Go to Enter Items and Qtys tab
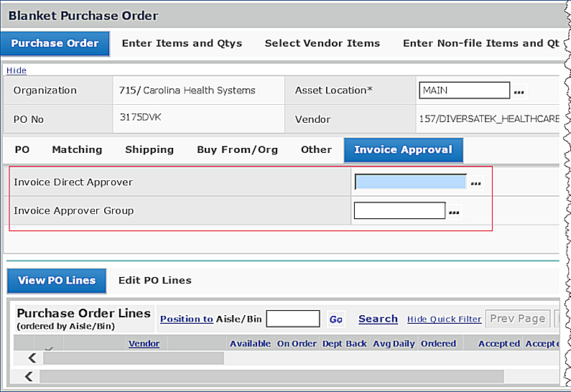Image resolution: width=571 pixels, height=392 pixels. [182, 43]
